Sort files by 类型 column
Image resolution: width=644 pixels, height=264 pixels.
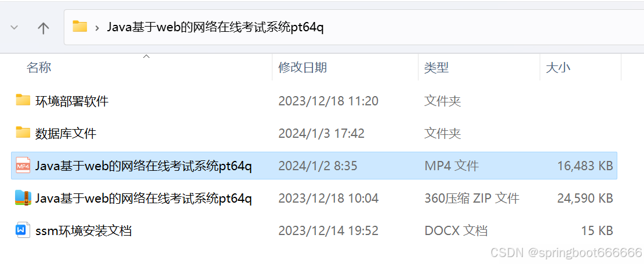pos(436,67)
